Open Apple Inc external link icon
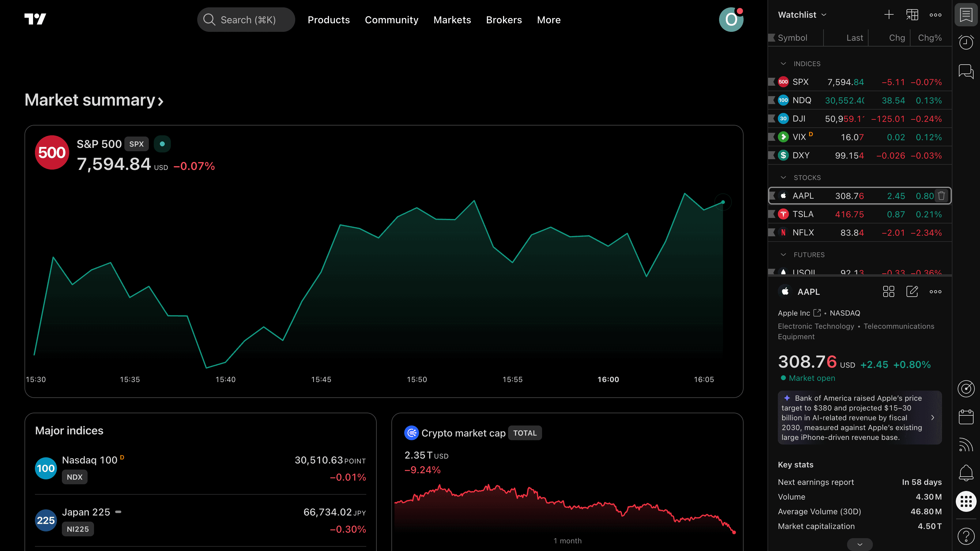This screenshot has height=551, width=980. (817, 313)
